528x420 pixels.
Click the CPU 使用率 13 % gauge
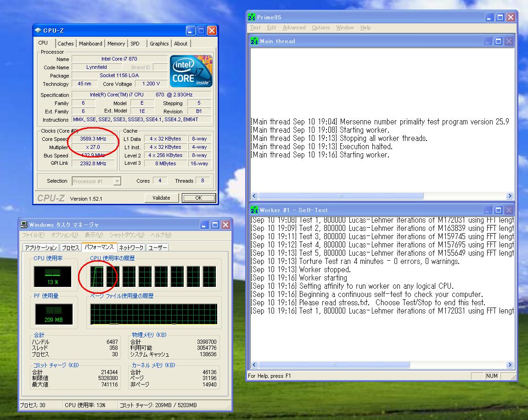click(x=52, y=276)
